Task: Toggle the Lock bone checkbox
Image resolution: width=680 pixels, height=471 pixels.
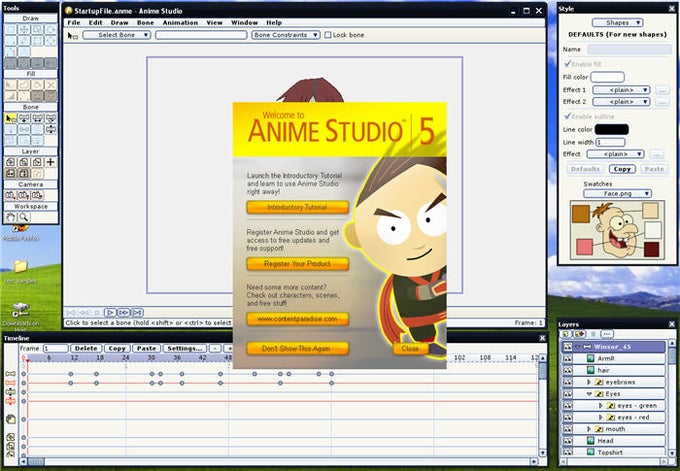Action: click(x=328, y=35)
